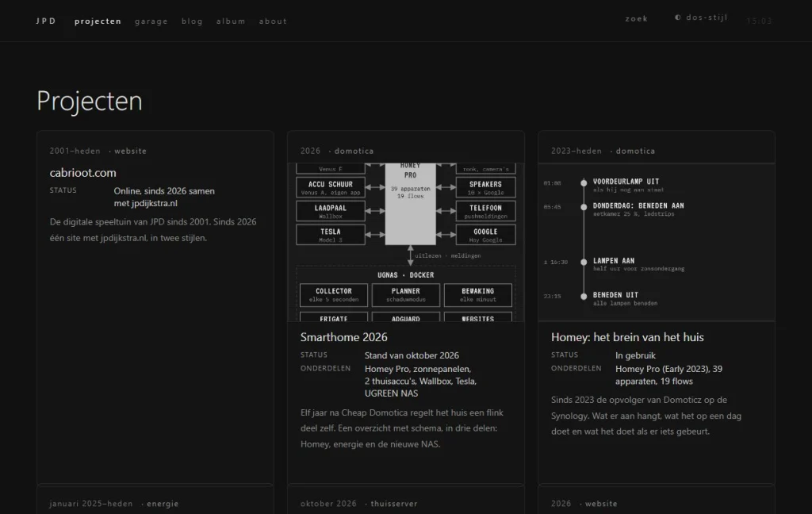
Task: Click the TESLA box in diagram
Action: 331,235
